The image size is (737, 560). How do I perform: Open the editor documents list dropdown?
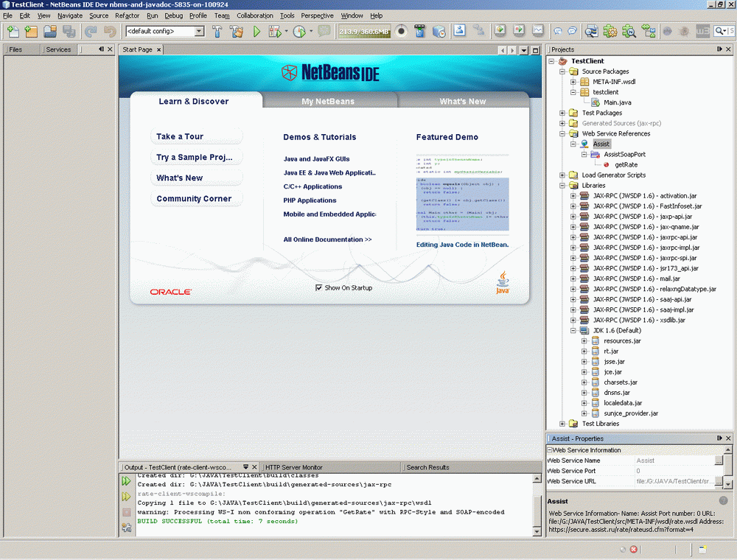pos(523,50)
